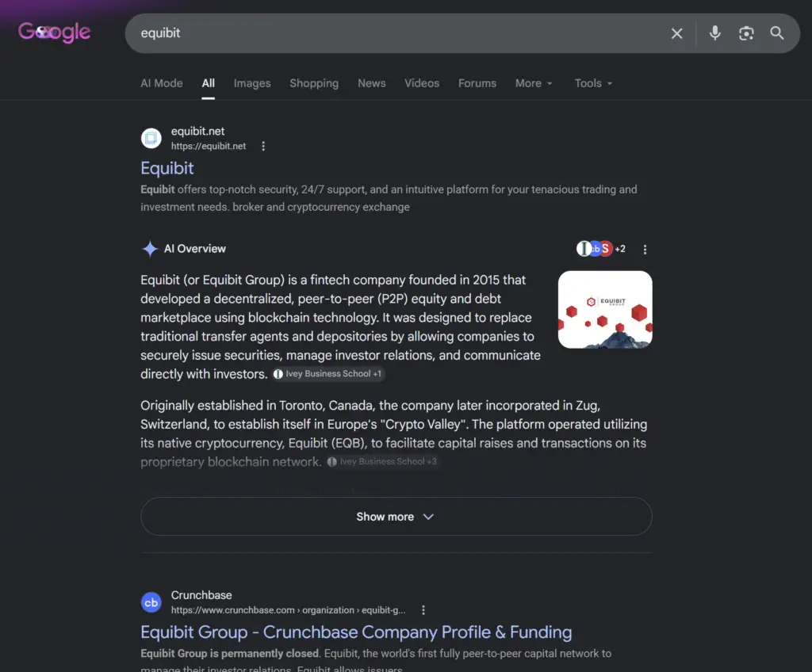View the Forums tab
The height and width of the screenshot is (672, 812).
[477, 83]
